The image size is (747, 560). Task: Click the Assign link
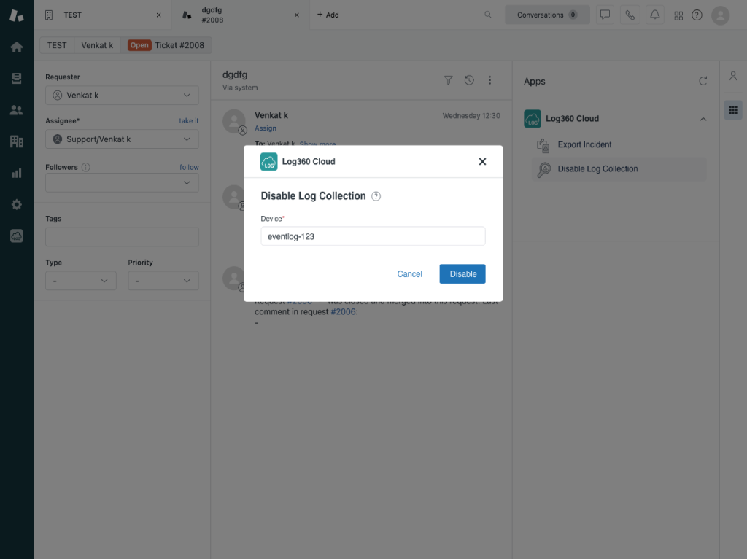click(266, 128)
